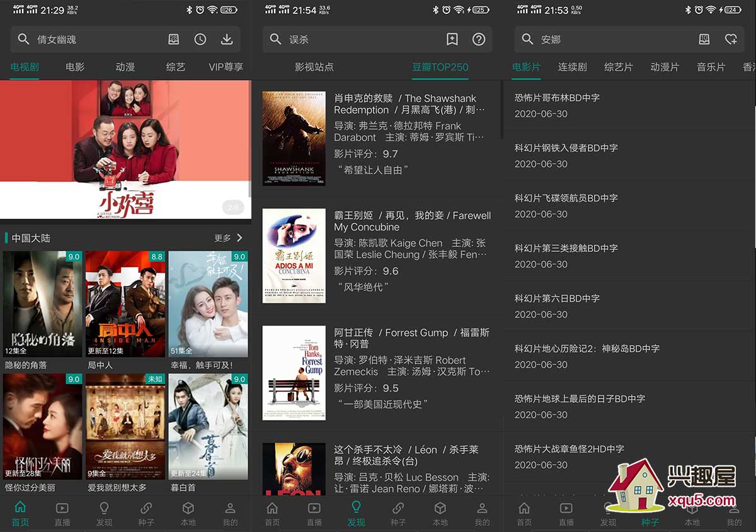Viewport: 756px width, 532px height.
Task: Tap the magnifier icon before 误杀
Action: [x=275, y=39]
